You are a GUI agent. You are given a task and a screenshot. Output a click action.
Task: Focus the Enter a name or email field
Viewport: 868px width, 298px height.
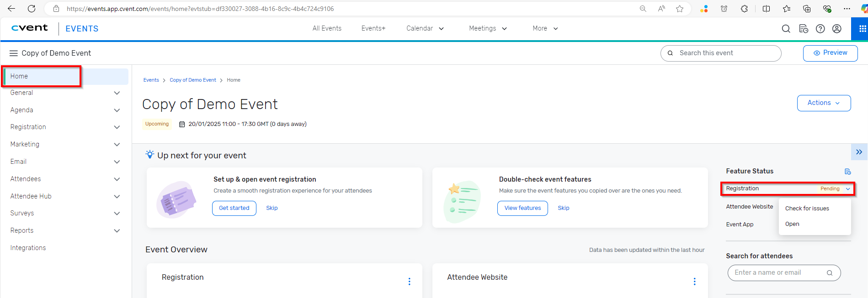point(784,273)
